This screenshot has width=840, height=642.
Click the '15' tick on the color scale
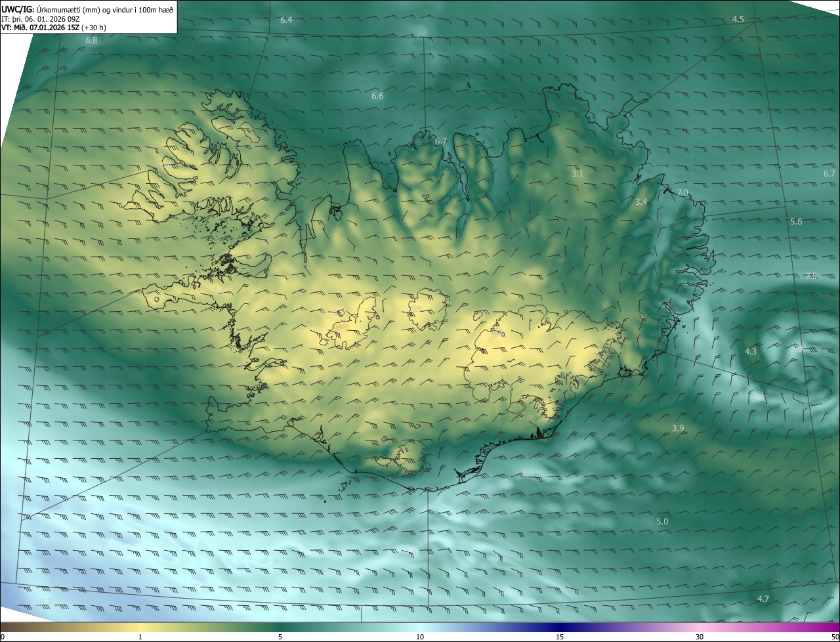coord(560,637)
